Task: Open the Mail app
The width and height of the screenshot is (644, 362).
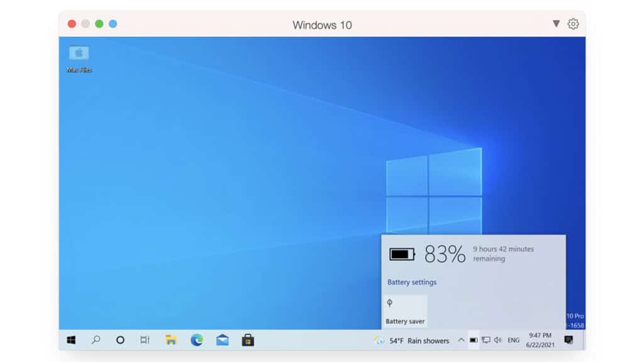Action: [x=222, y=340]
